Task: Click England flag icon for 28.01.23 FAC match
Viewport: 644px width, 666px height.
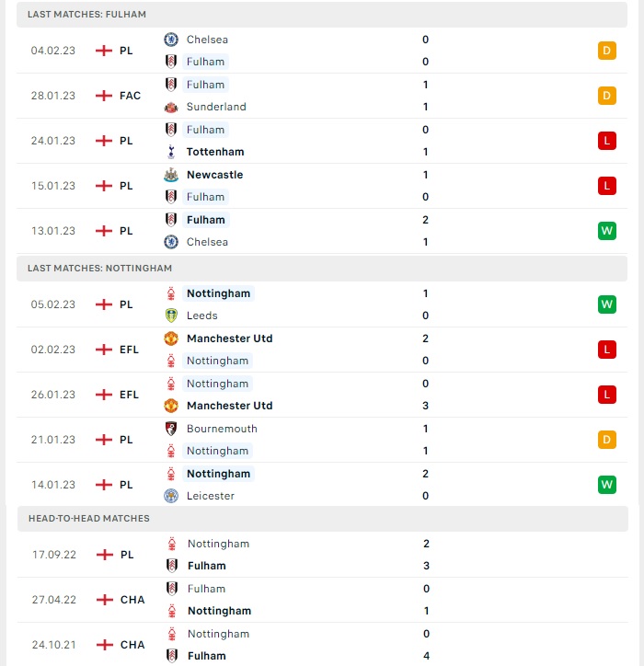Action: (104, 96)
